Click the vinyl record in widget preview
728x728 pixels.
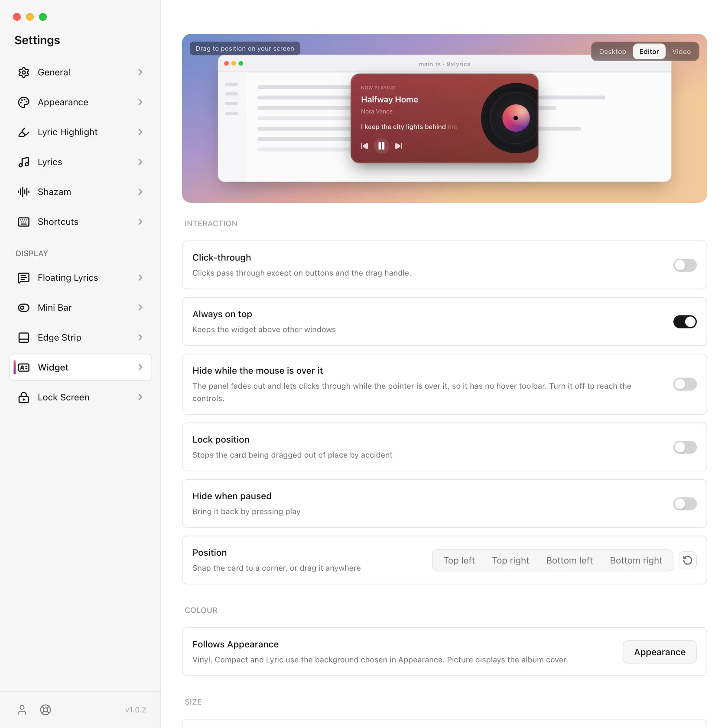tap(510, 118)
